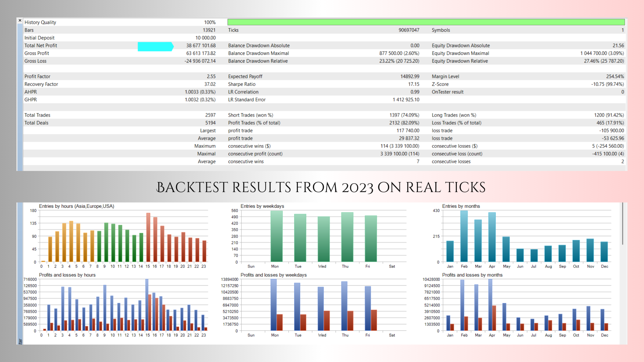Click the 'BACKTEST RESULTS FROM 2023' heading
This screenshot has height=362, width=644.
[x=321, y=187]
